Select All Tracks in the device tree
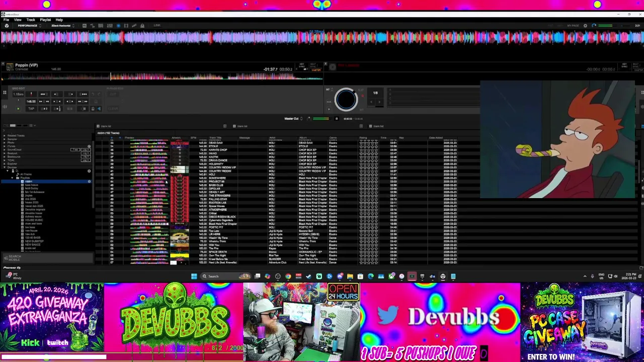This screenshot has width=644, height=362. pos(26,174)
